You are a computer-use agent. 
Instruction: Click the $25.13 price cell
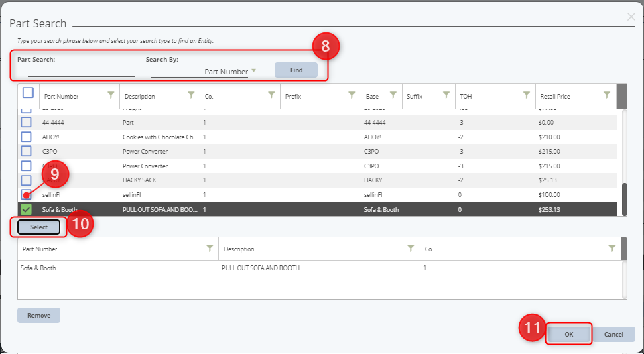[548, 180]
